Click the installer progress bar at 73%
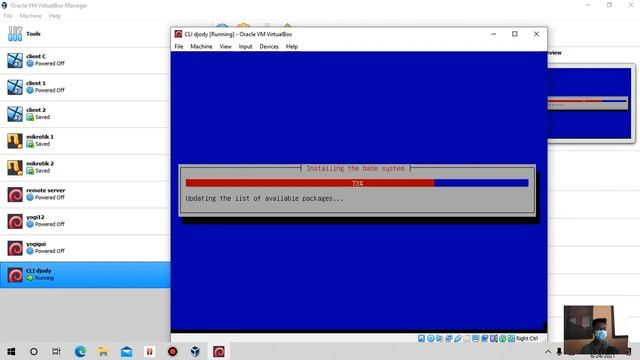Screen dimensions: 640x360 tap(357, 183)
